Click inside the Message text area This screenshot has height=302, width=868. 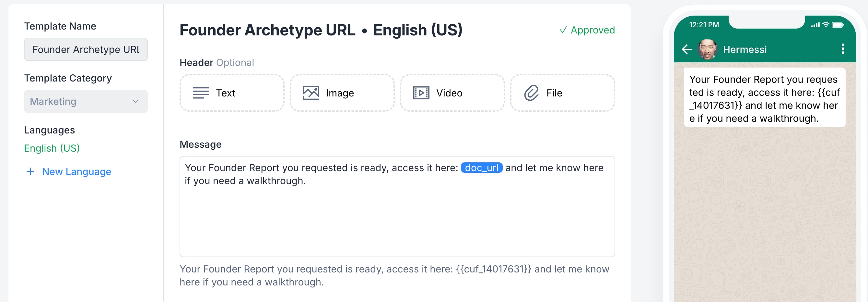click(397, 219)
